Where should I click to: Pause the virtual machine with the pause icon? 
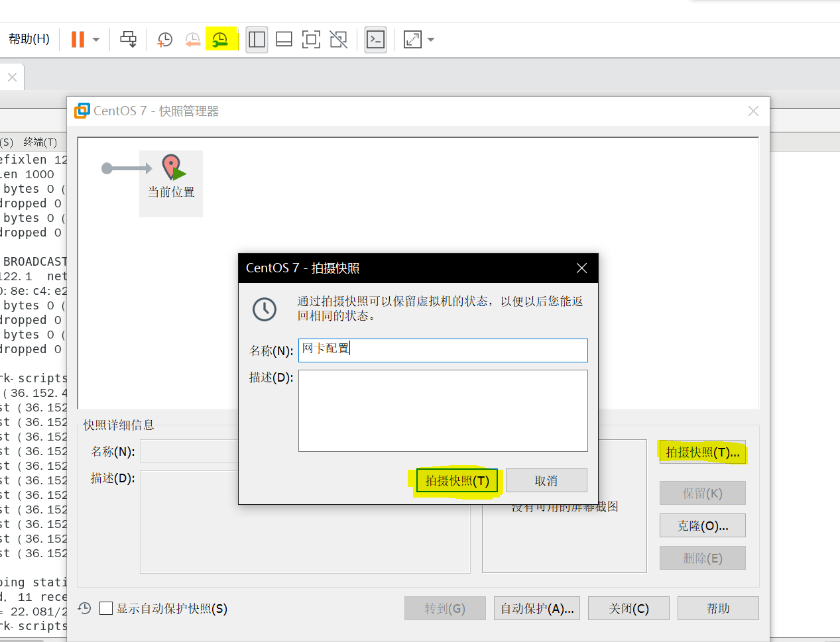point(78,40)
